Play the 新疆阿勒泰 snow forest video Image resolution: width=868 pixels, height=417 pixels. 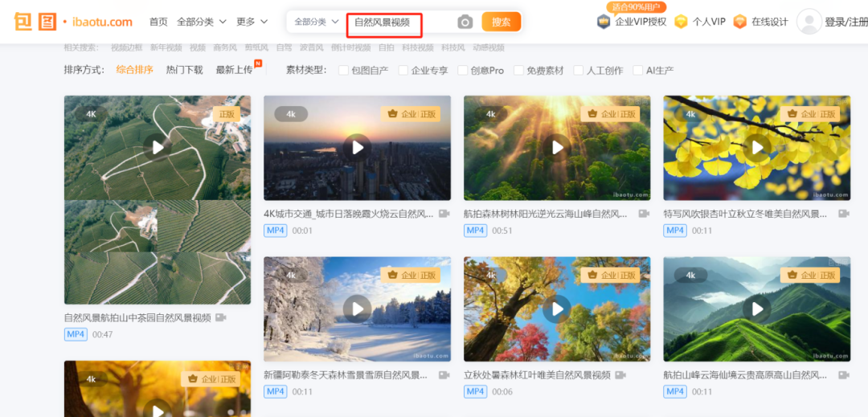(x=357, y=309)
